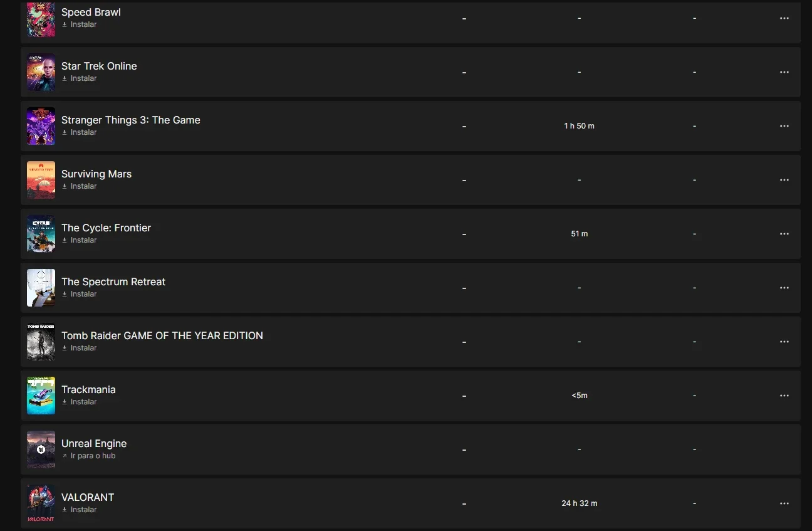The width and height of the screenshot is (812, 531).
Task: Install Star Trek Online
Action: coord(79,78)
